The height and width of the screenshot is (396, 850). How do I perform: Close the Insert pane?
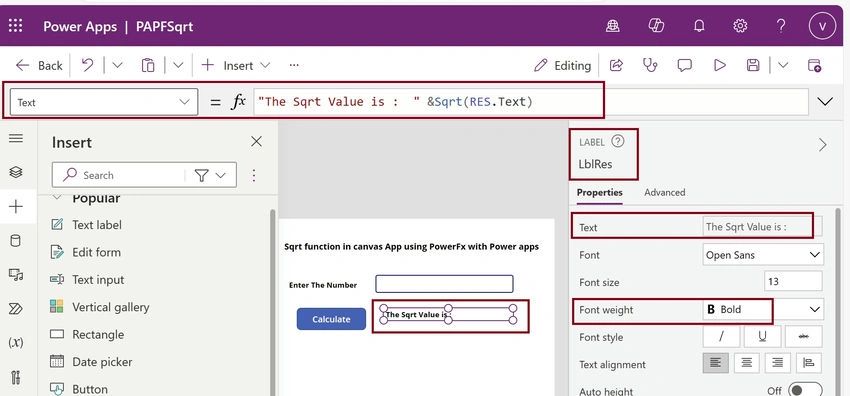(256, 142)
